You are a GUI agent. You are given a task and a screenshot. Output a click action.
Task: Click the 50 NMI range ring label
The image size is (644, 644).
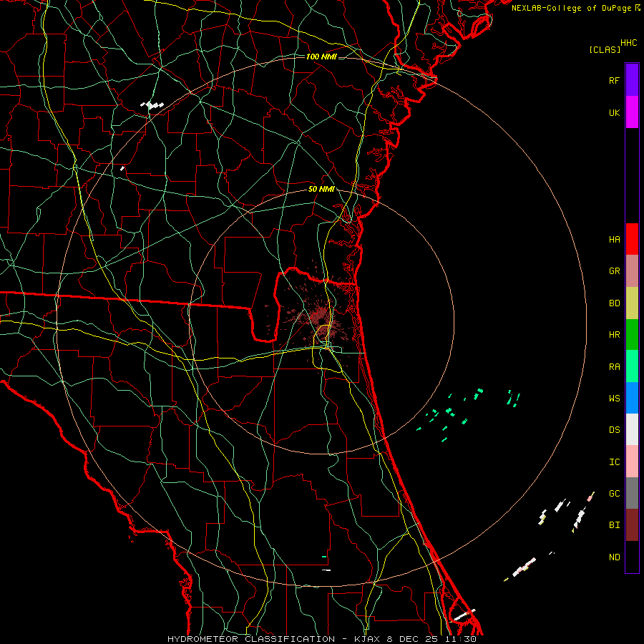(x=321, y=189)
